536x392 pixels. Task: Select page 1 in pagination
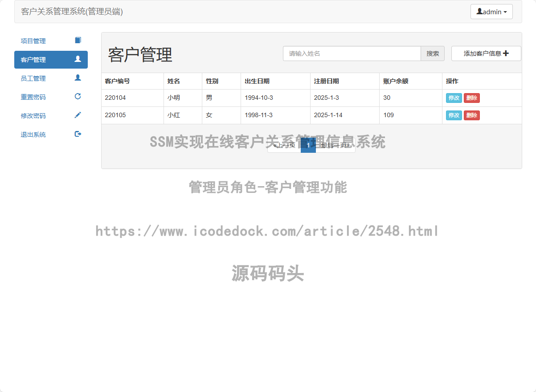tap(308, 145)
